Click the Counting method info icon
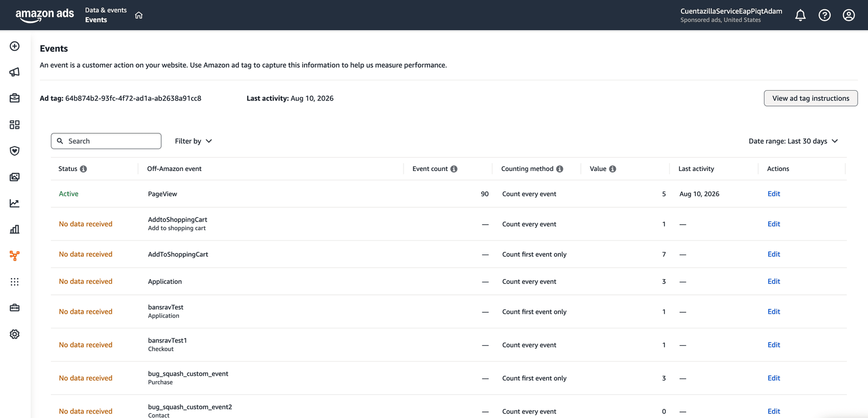 [560, 169]
